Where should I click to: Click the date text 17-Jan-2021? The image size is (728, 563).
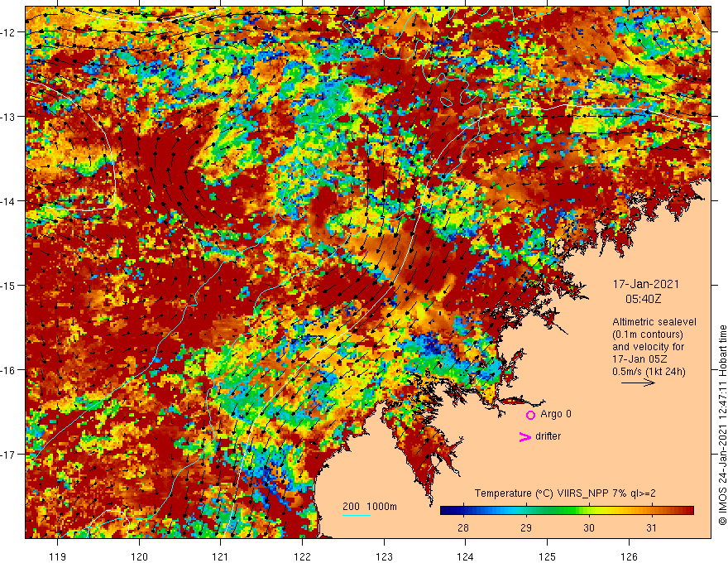(645, 284)
